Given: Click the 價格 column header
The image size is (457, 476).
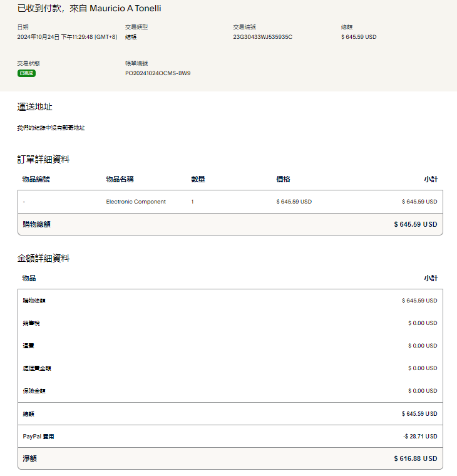Looking at the screenshot, I should (283, 179).
